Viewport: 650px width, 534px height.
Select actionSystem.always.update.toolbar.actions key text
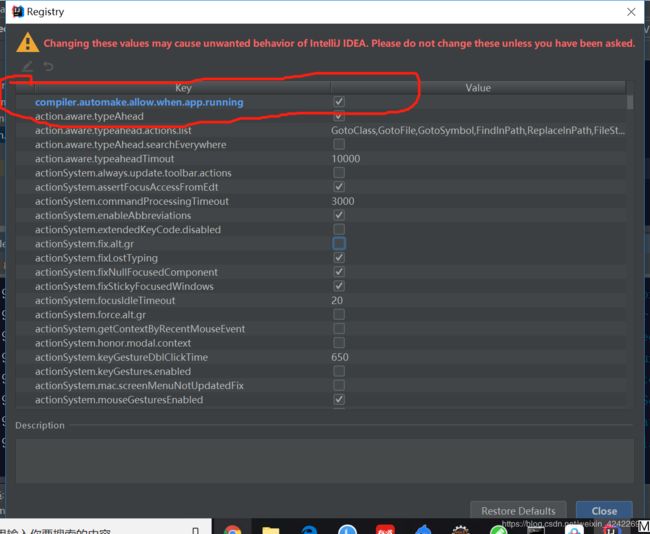(133, 173)
